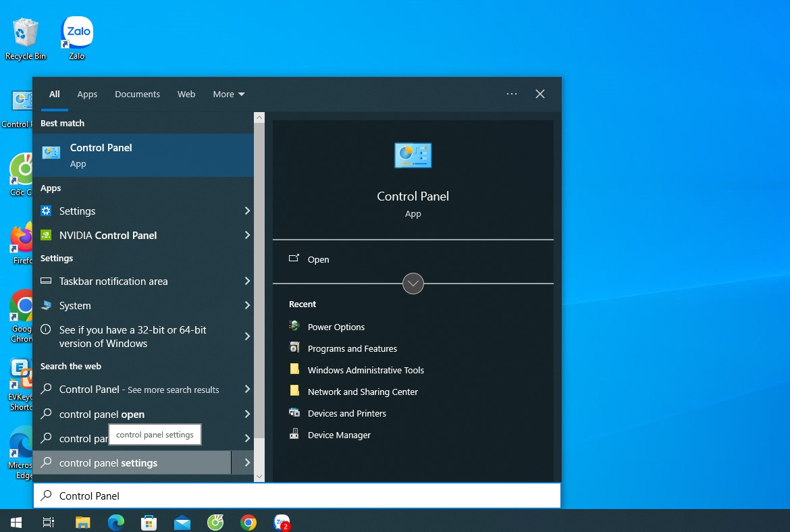Click the NVIDIA Control Panel icon
790x532 pixels.
46,235
